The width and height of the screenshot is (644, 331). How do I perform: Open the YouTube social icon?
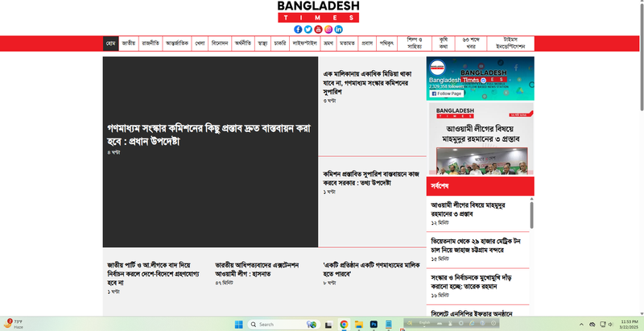pos(318,30)
